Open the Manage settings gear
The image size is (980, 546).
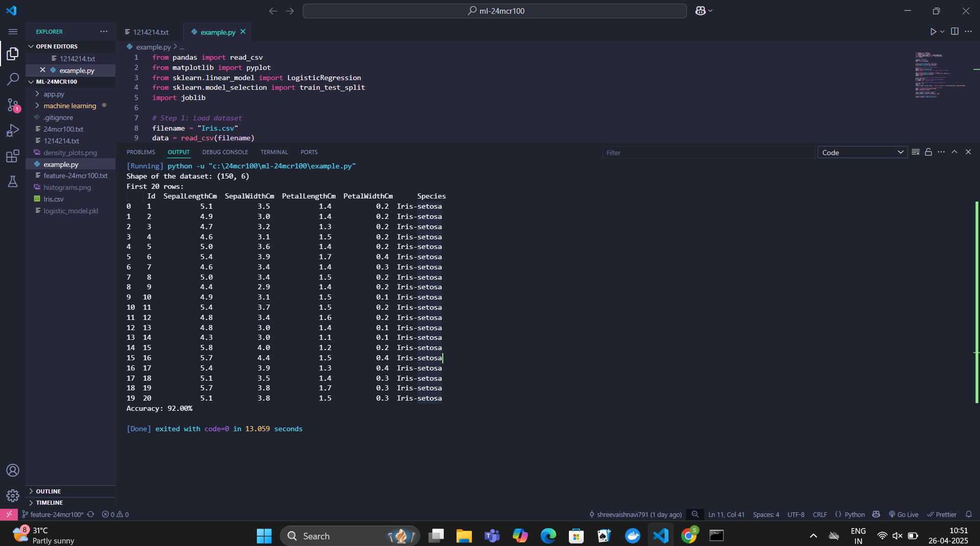coord(13,495)
